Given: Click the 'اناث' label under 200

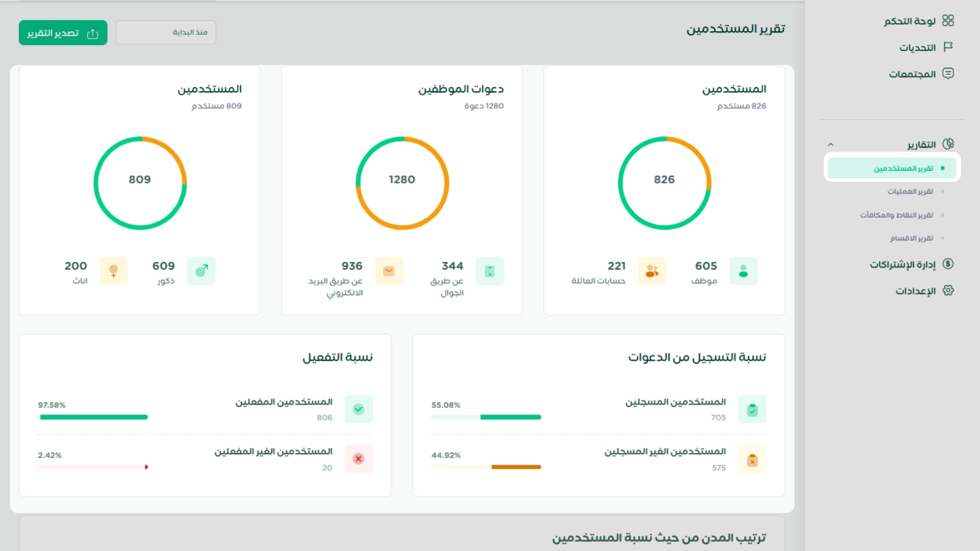Looking at the screenshot, I should [x=80, y=281].
